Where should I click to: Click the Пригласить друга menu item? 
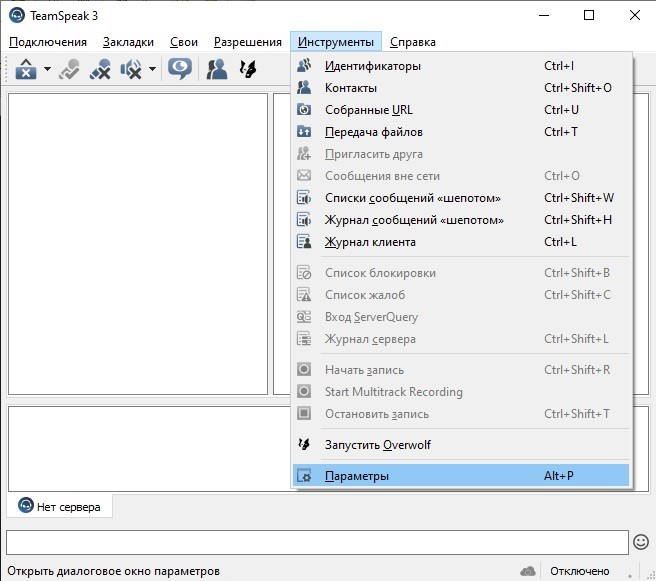tap(461, 154)
